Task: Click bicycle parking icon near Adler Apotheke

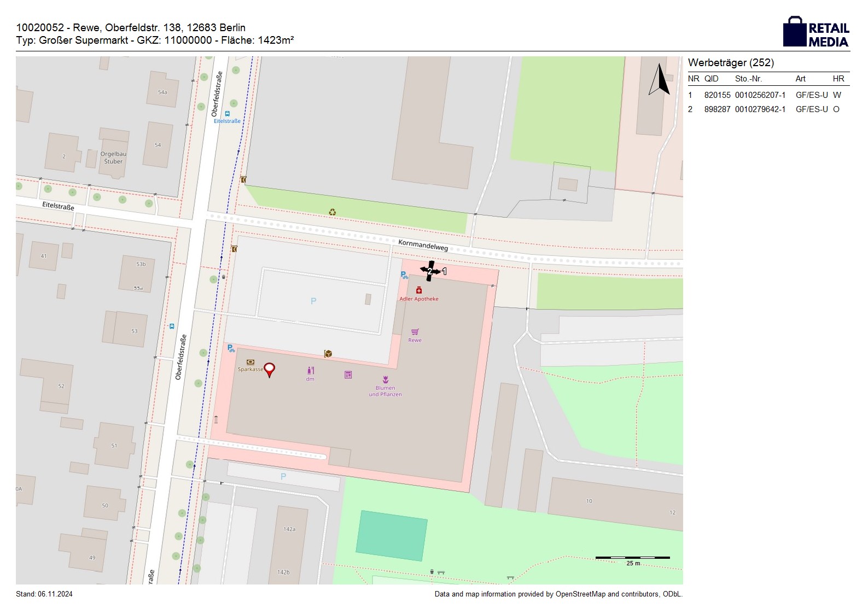Action: click(x=404, y=276)
